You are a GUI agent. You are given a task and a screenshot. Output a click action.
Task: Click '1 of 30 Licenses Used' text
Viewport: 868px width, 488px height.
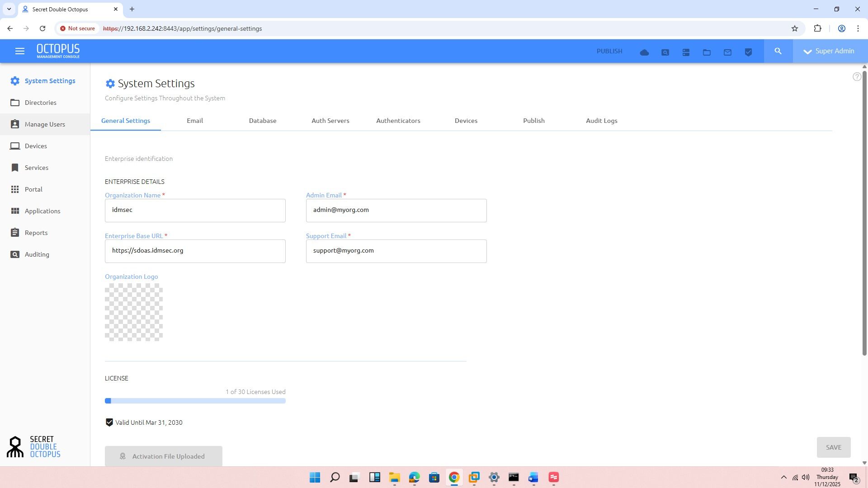[x=255, y=392]
